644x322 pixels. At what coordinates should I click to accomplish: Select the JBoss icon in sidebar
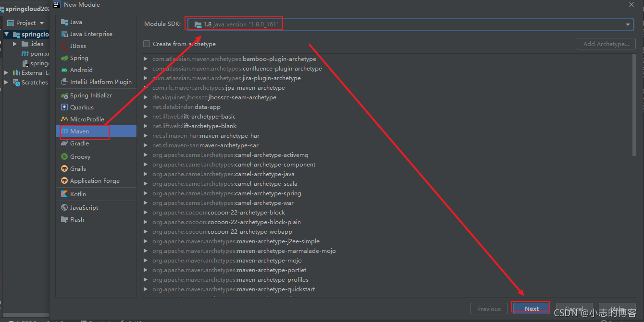click(x=64, y=46)
